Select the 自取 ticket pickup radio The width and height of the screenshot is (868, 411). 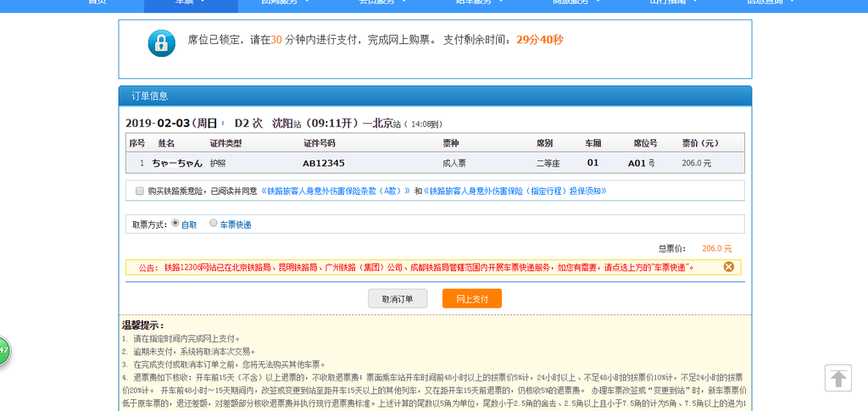[x=175, y=224]
